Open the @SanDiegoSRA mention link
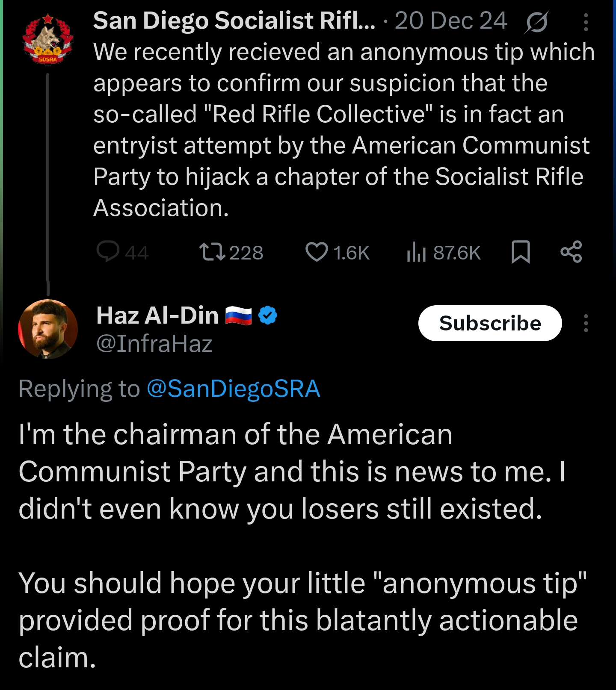616x690 pixels. [x=233, y=389]
